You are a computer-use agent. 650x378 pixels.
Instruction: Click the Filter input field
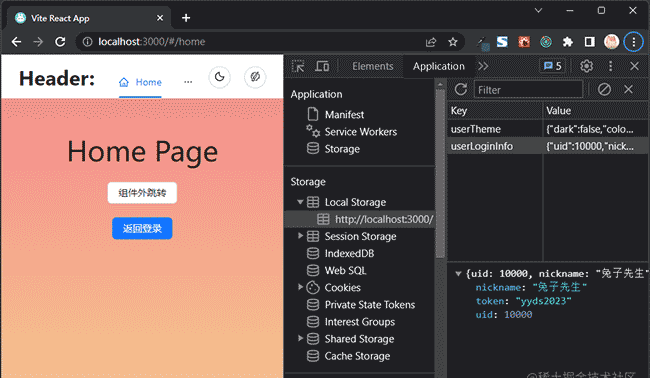[x=528, y=90]
